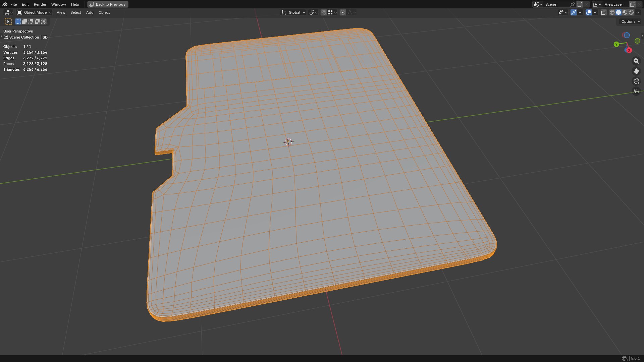
Task: Open the transform pivot point dropdown
Action: (x=313, y=12)
